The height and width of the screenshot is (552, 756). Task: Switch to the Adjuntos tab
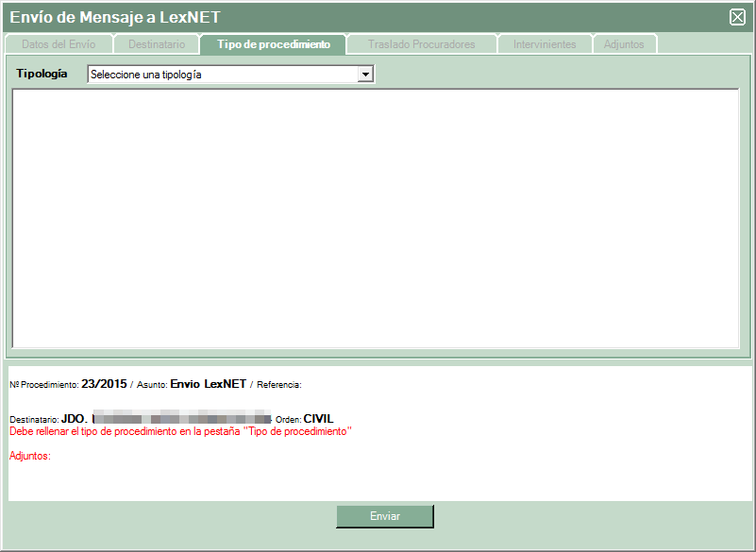[x=624, y=44]
